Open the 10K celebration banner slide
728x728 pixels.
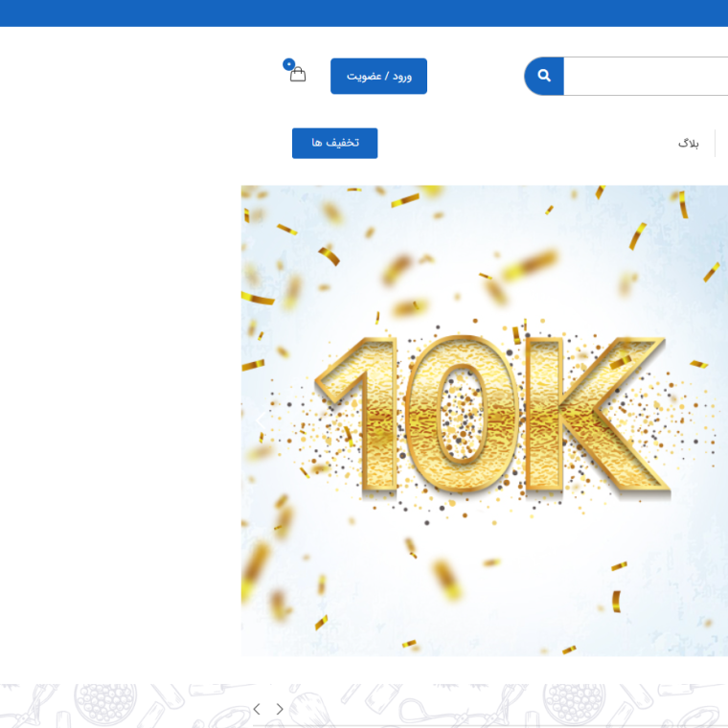coord(484,575)
